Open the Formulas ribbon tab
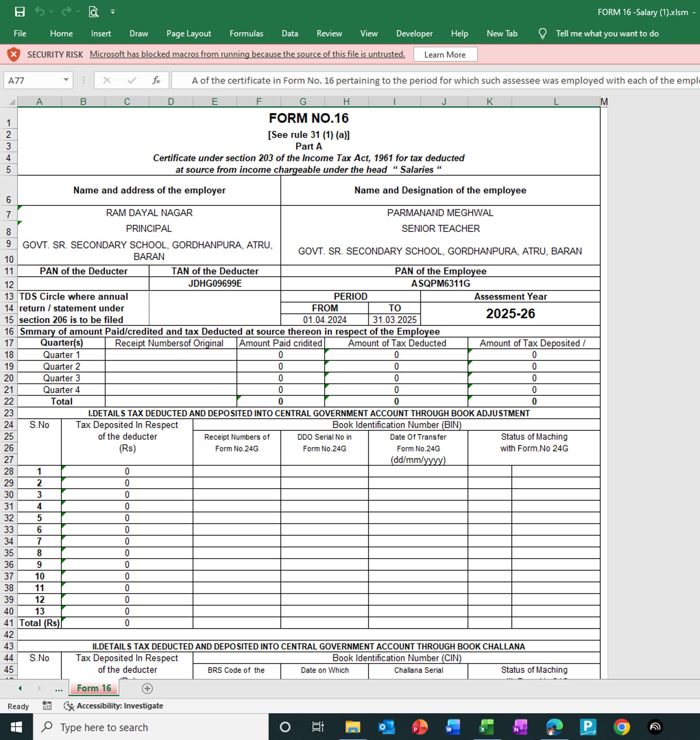 click(246, 34)
